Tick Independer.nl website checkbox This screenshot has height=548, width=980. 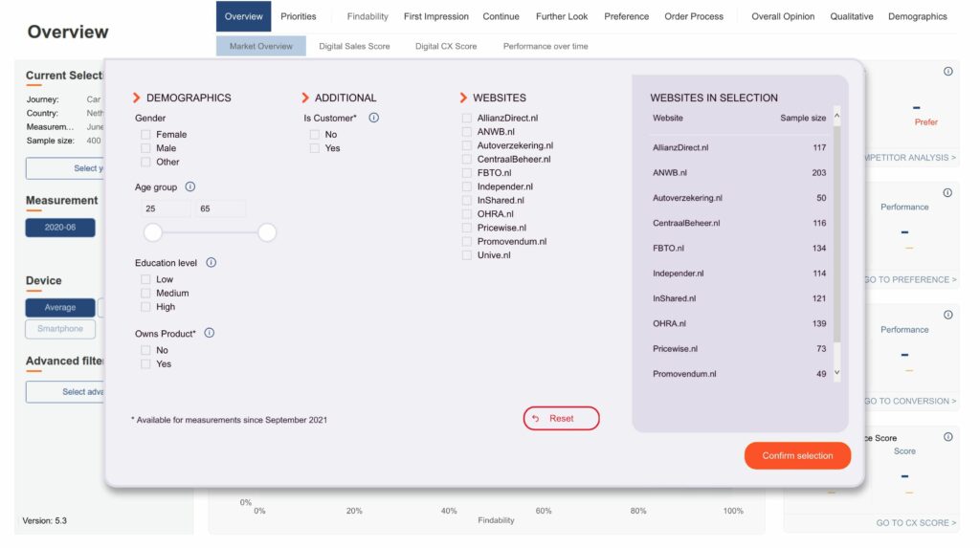click(x=467, y=186)
